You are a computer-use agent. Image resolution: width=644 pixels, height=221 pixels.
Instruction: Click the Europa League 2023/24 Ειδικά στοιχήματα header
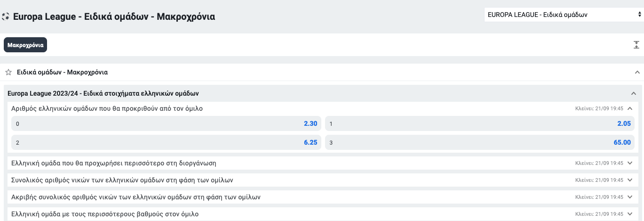(x=322, y=93)
